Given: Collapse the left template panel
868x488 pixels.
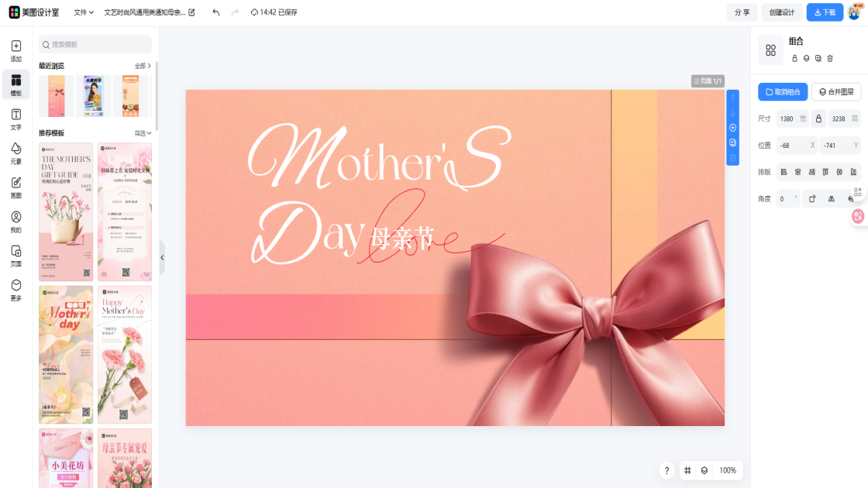Looking at the screenshot, I should point(162,257).
